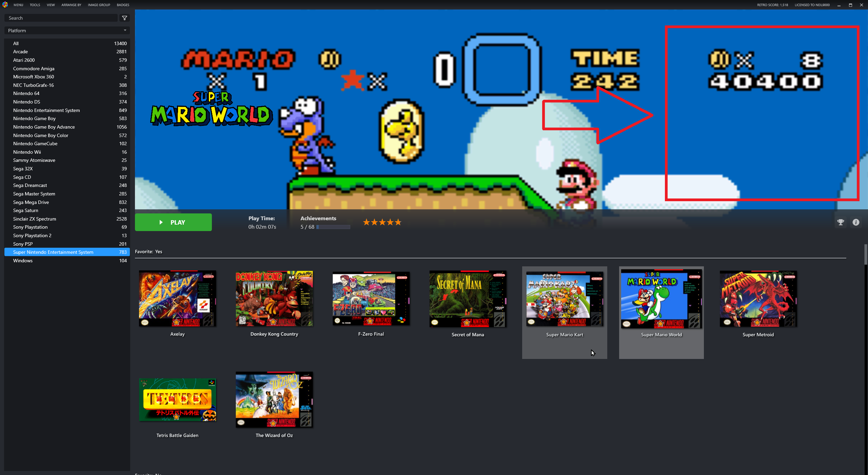Viewport: 868px width, 475px height.
Task: Click the filter funnel icon beside Search
Action: coord(124,18)
